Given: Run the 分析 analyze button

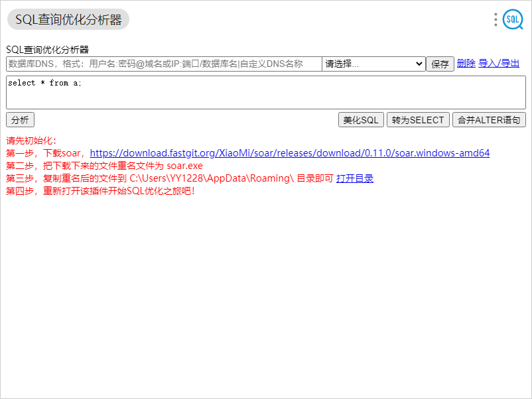Looking at the screenshot, I should click(20, 120).
